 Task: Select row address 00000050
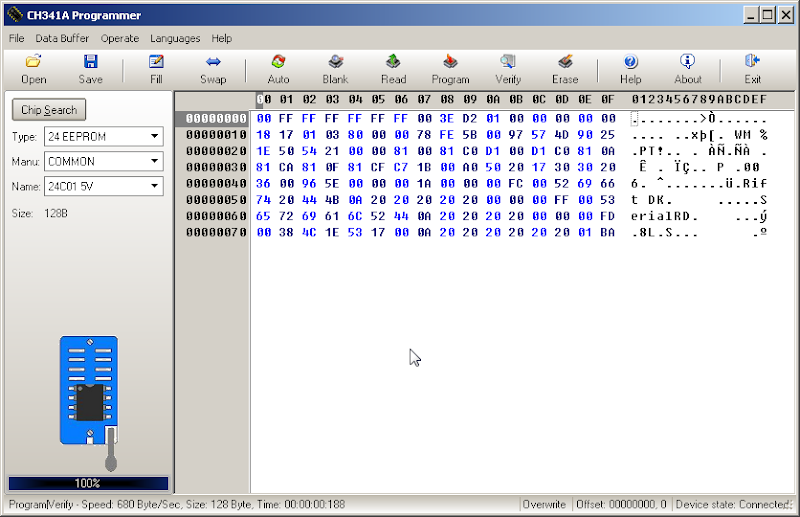(x=216, y=200)
